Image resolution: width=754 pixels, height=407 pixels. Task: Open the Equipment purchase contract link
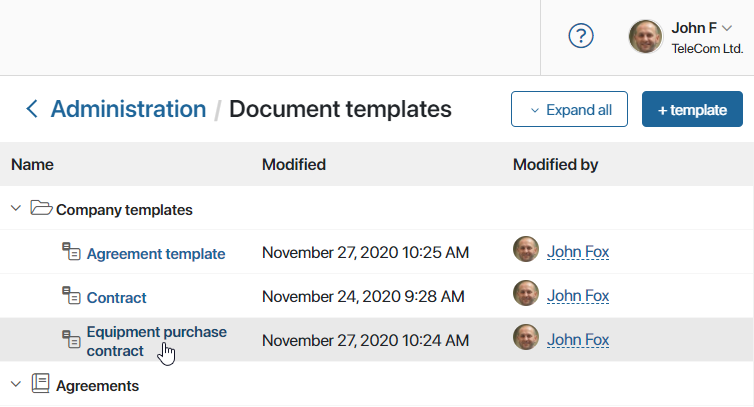point(156,341)
